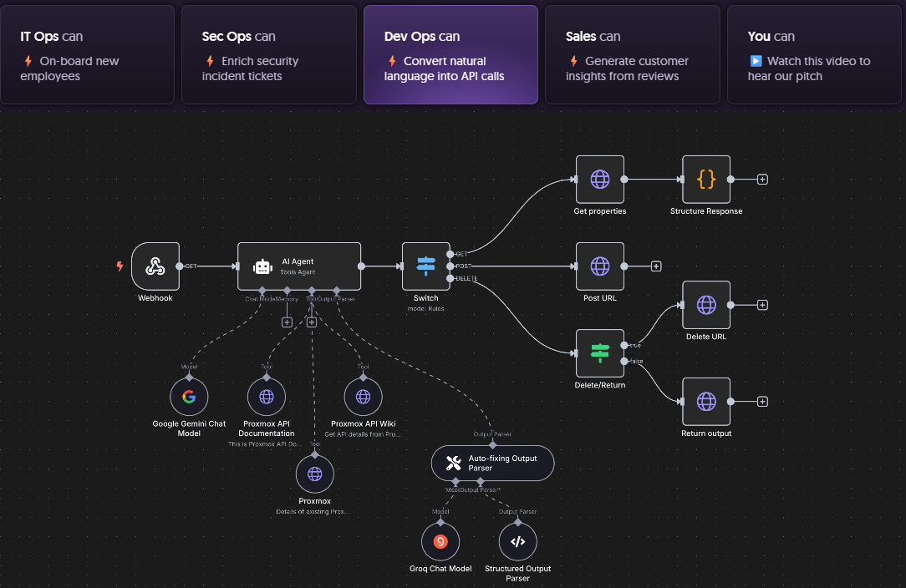The height and width of the screenshot is (588, 906).
Task: Add a node after Structure Response
Action: pyautogui.click(x=763, y=179)
